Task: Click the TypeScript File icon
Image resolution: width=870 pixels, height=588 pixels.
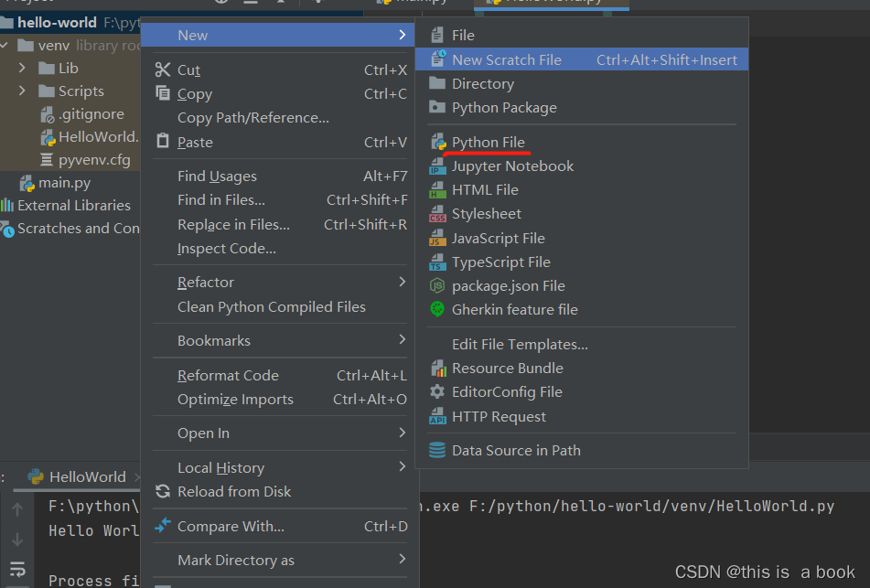Action: [436, 261]
